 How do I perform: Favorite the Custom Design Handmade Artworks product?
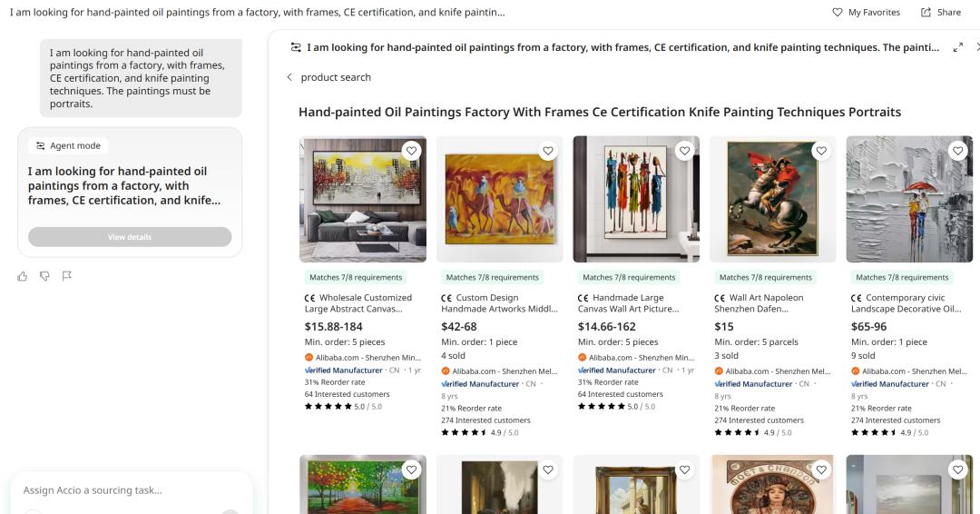pos(548,152)
